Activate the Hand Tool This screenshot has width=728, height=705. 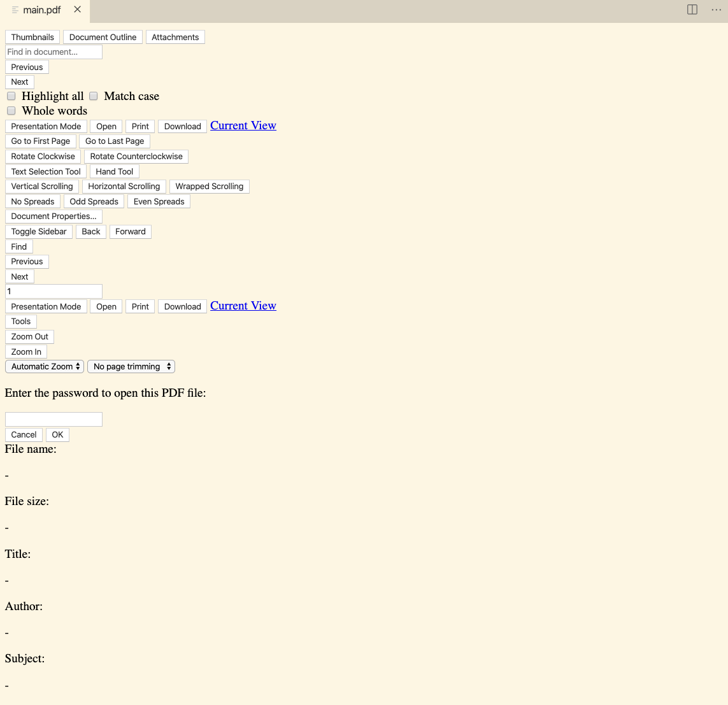coord(114,171)
